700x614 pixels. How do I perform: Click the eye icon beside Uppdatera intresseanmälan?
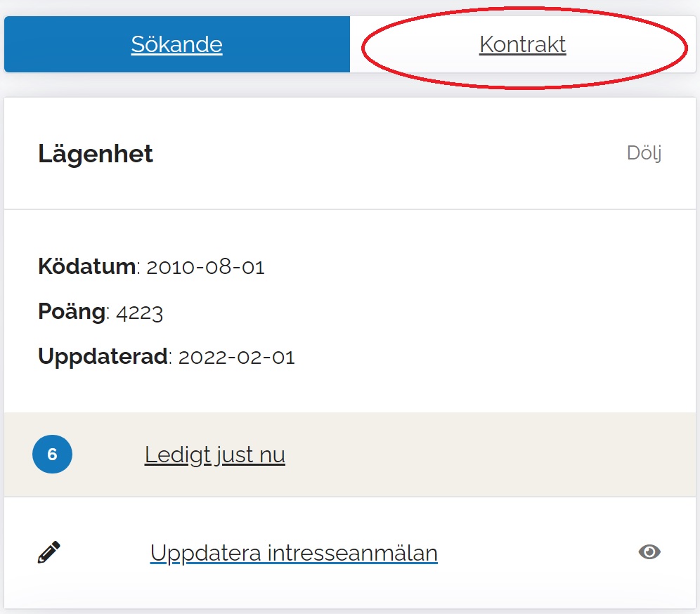click(x=649, y=553)
